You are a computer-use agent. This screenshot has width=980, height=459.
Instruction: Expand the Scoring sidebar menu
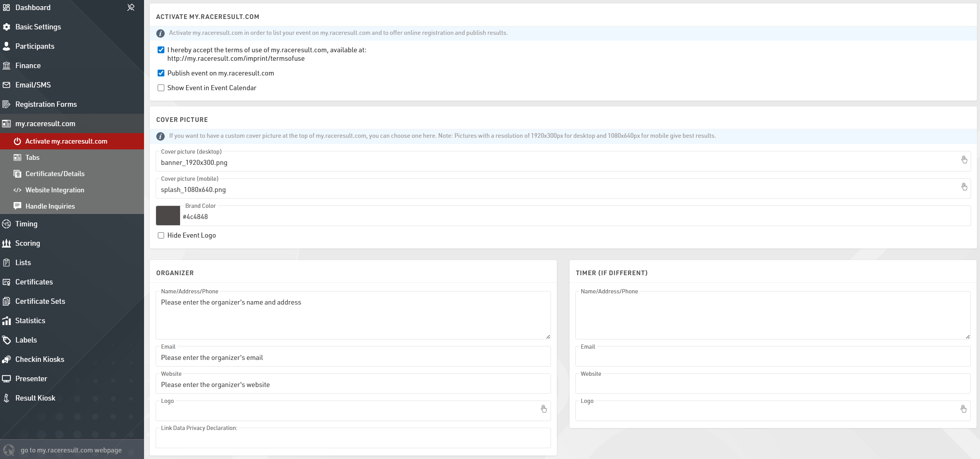pyautogui.click(x=27, y=243)
